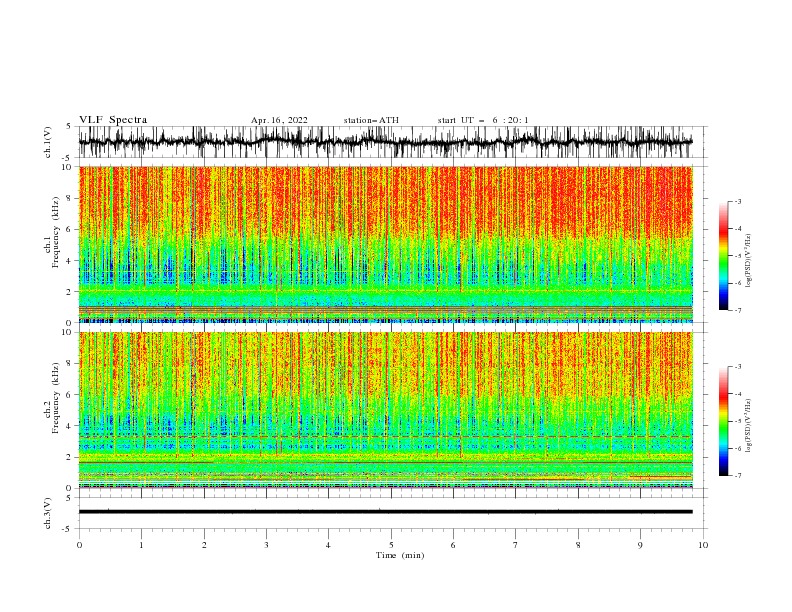Click the -7 label on ch.2 color bar

(x=738, y=476)
